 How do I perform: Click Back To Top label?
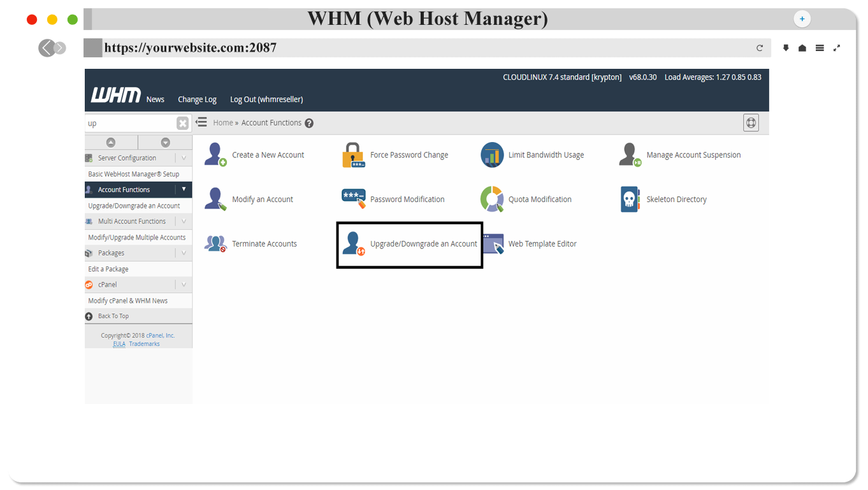[x=113, y=316]
